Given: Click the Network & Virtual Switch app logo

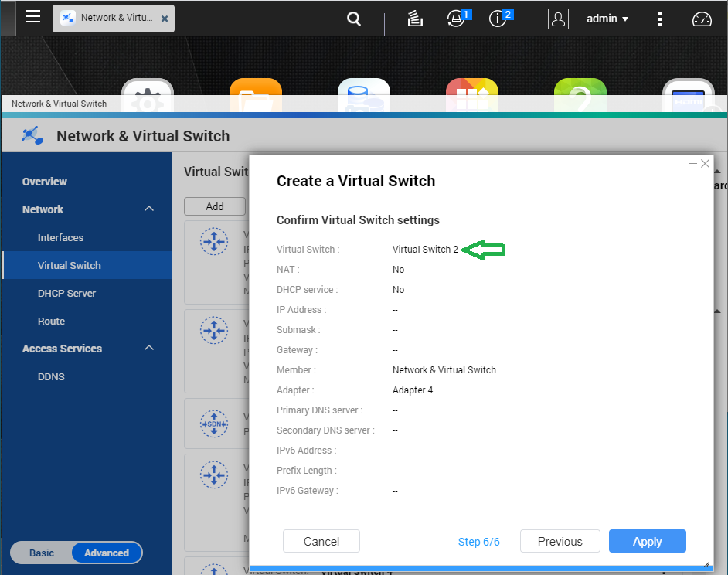Looking at the screenshot, I should [32, 135].
